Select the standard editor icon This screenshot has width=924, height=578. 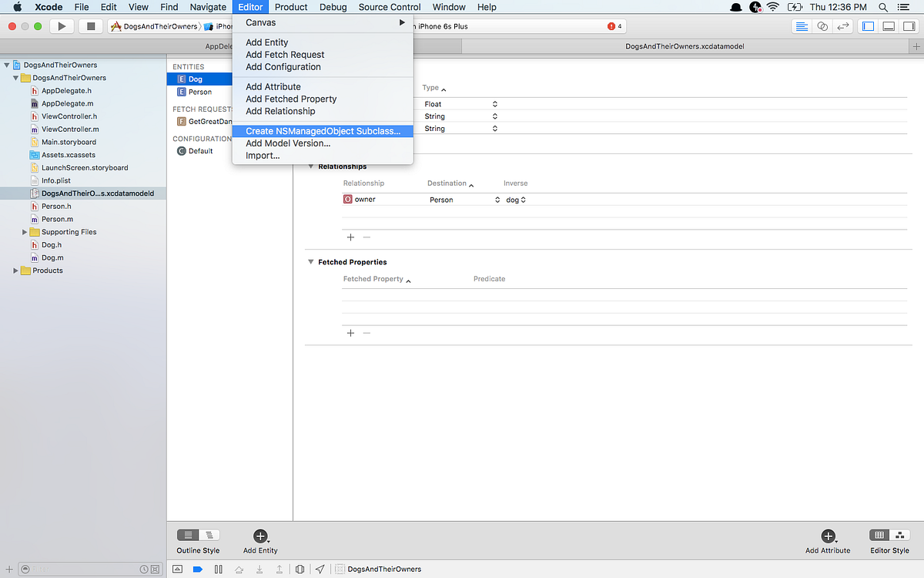pos(801,25)
